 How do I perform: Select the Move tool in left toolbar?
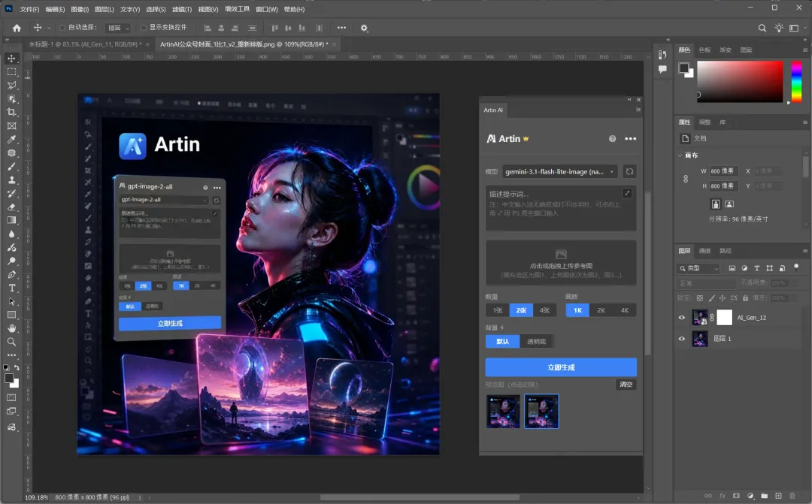point(11,59)
